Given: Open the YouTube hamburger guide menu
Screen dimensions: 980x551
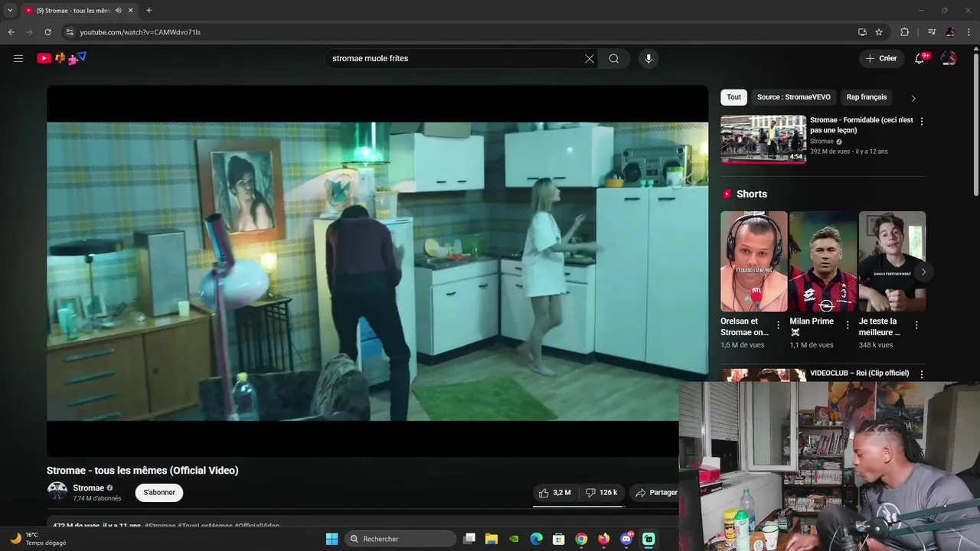Looking at the screenshot, I should pyautogui.click(x=18, y=58).
